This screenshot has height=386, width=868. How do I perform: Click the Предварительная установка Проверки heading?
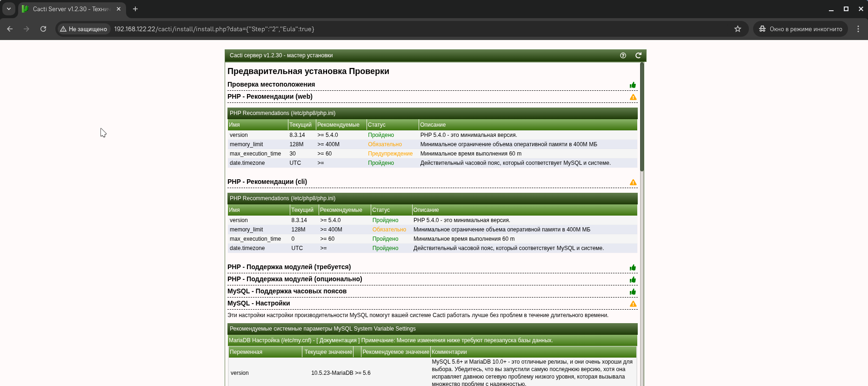[x=308, y=71]
